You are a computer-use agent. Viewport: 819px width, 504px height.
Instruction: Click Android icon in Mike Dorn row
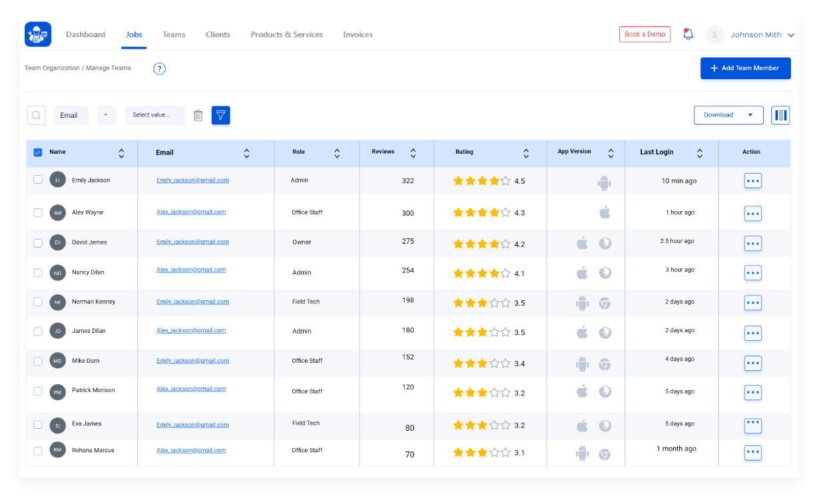tap(583, 364)
